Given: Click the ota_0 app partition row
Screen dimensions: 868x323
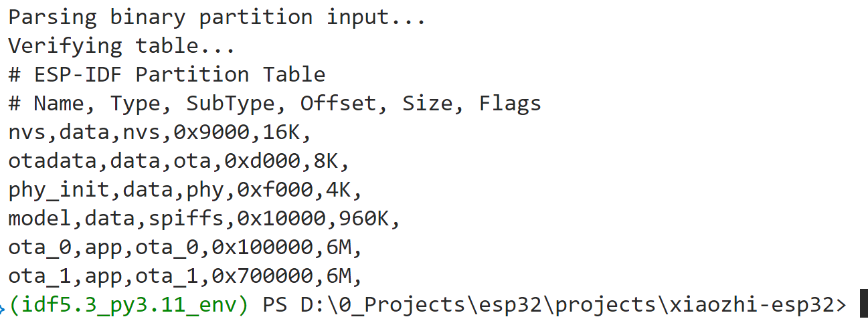Looking at the screenshot, I should [185, 247].
